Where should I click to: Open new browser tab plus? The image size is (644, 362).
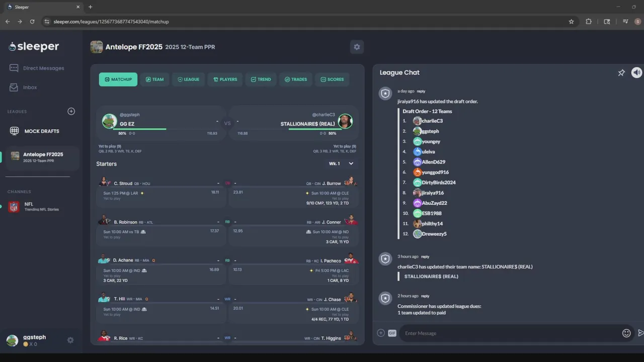(90, 7)
